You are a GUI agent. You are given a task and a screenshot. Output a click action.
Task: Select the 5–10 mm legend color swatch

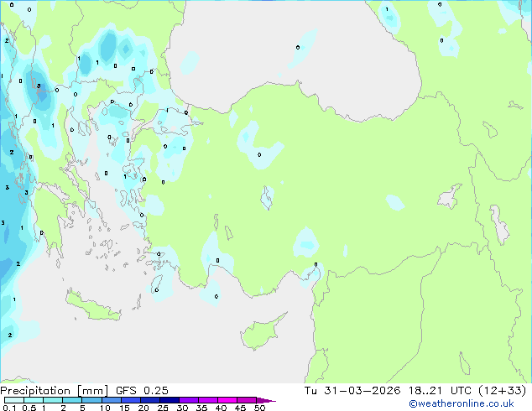[x=91, y=400]
